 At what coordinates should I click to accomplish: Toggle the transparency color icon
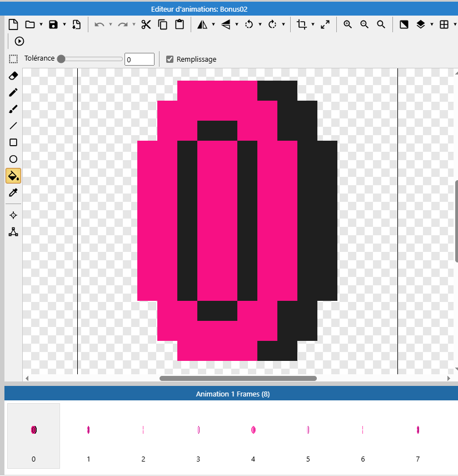coord(404,24)
